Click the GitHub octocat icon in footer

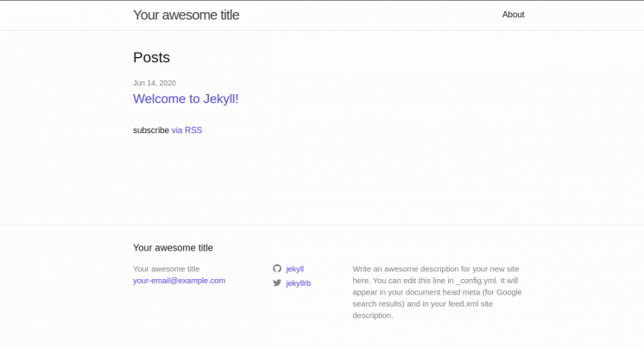tap(277, 269)
